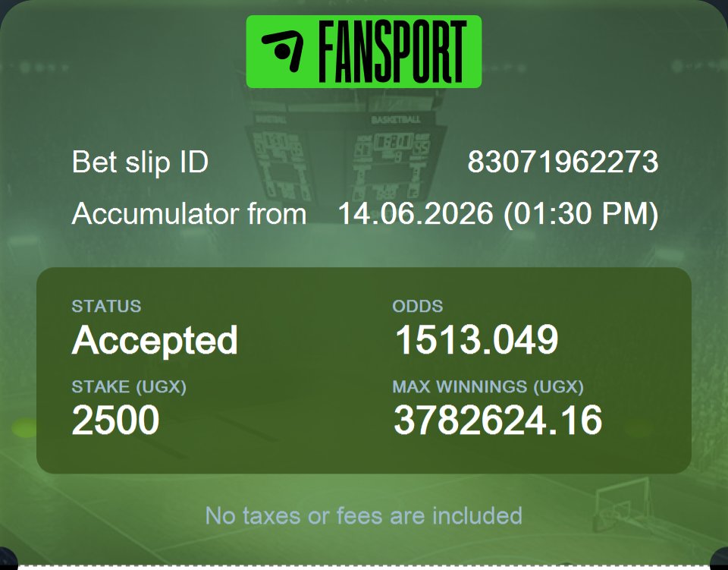Image resolution: width=728 pixels, height=570 pixels.
Task: Click the STAKE (UGX) heading
Action: [129, 386]
